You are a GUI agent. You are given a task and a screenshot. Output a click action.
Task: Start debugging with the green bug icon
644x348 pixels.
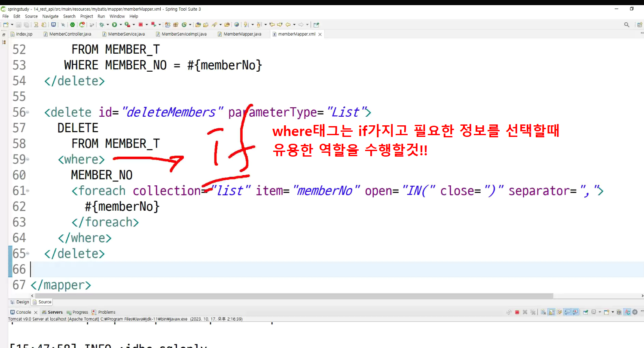click(x=101, y=25)
